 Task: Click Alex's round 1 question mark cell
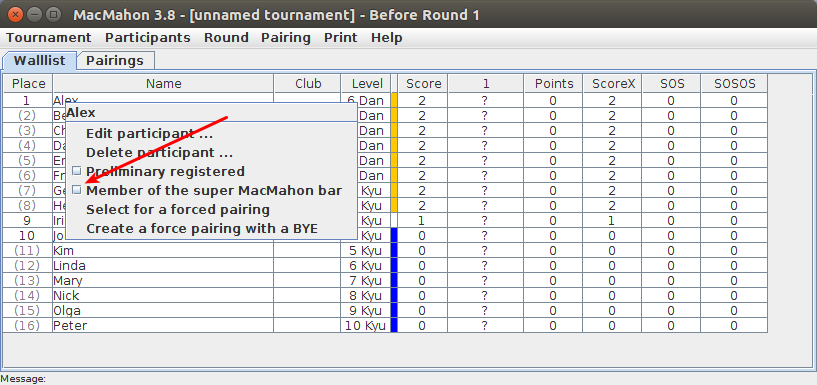[x=485, y=101]
